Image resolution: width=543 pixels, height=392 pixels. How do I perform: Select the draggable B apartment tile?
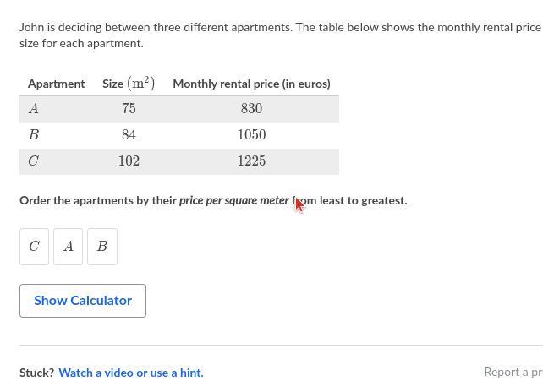click(102, 247)
